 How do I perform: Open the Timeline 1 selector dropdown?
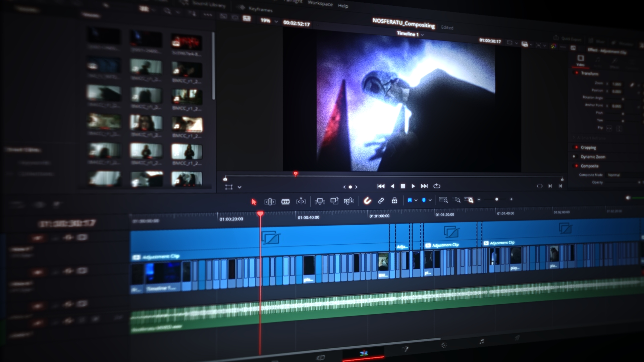click(410, 34)
